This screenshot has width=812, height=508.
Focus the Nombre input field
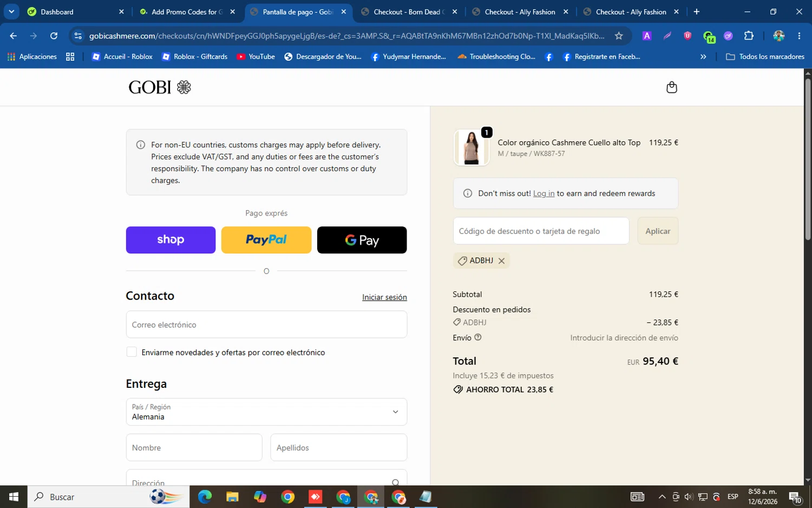click(194, 447)
